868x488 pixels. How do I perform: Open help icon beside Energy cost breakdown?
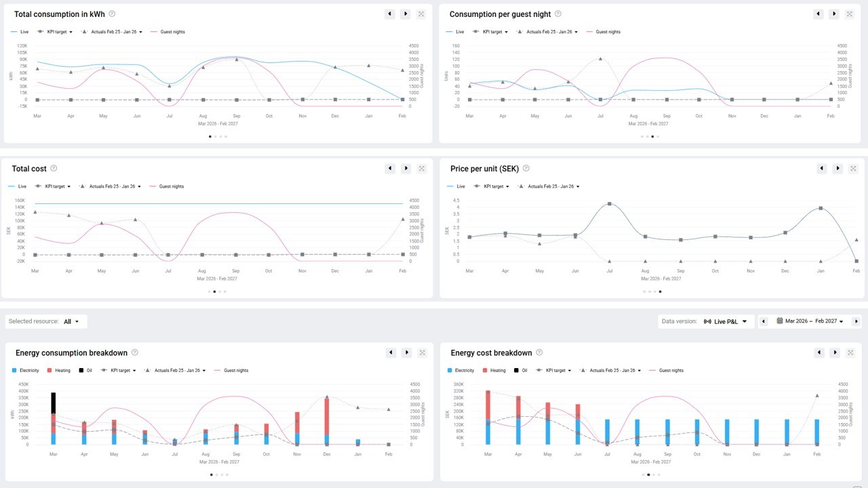click(539, 352)
